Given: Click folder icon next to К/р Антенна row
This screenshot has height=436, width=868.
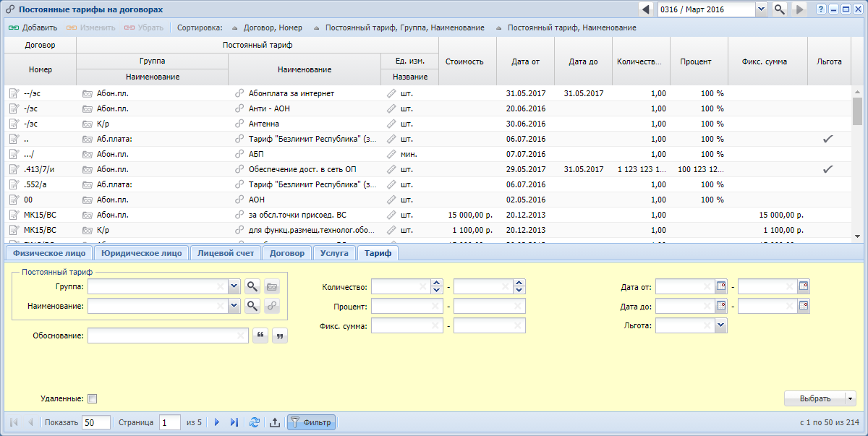Looking at the screenshot, I should 88,124.
